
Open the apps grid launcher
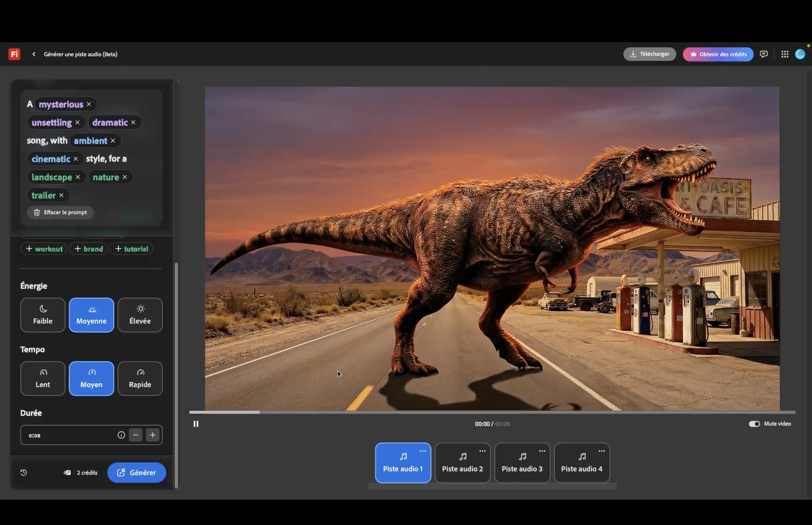point(785,54)
